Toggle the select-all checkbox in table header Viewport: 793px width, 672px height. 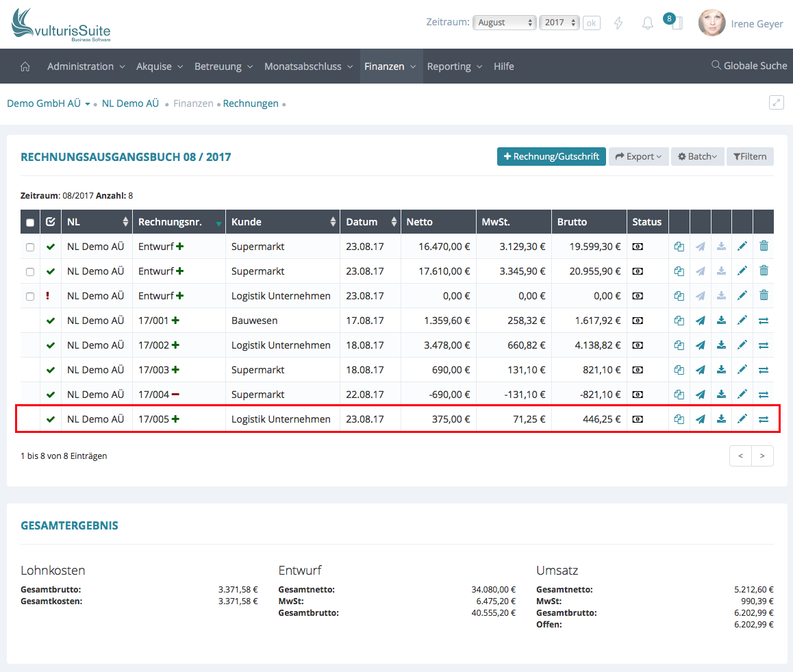(x=30, y=222)
